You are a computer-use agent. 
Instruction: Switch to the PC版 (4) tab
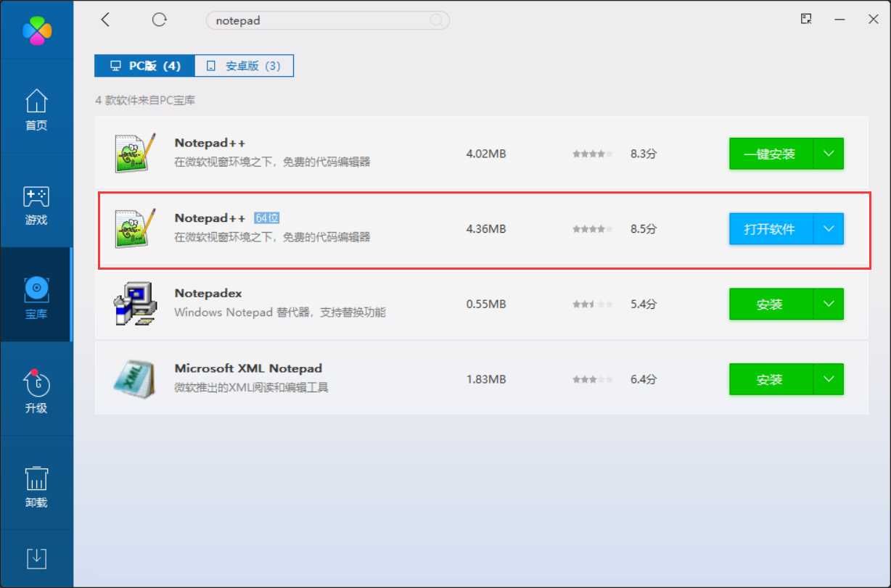tap(144, 65)
